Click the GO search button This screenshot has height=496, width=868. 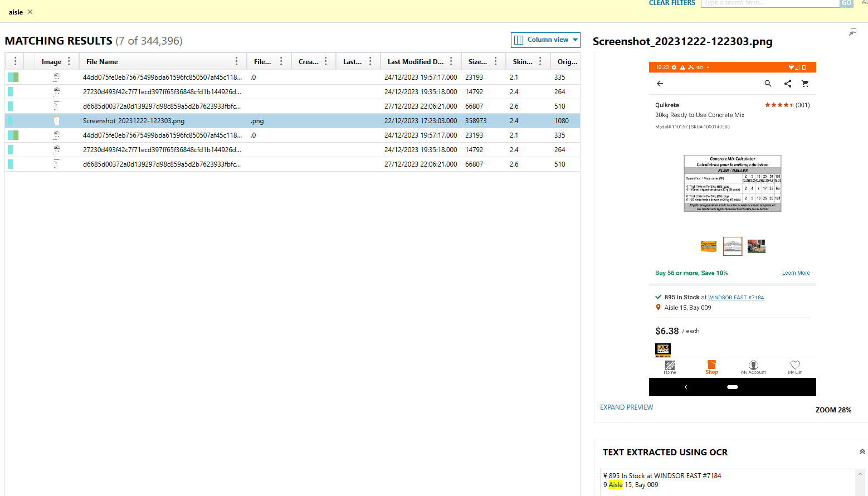(847, 3)
